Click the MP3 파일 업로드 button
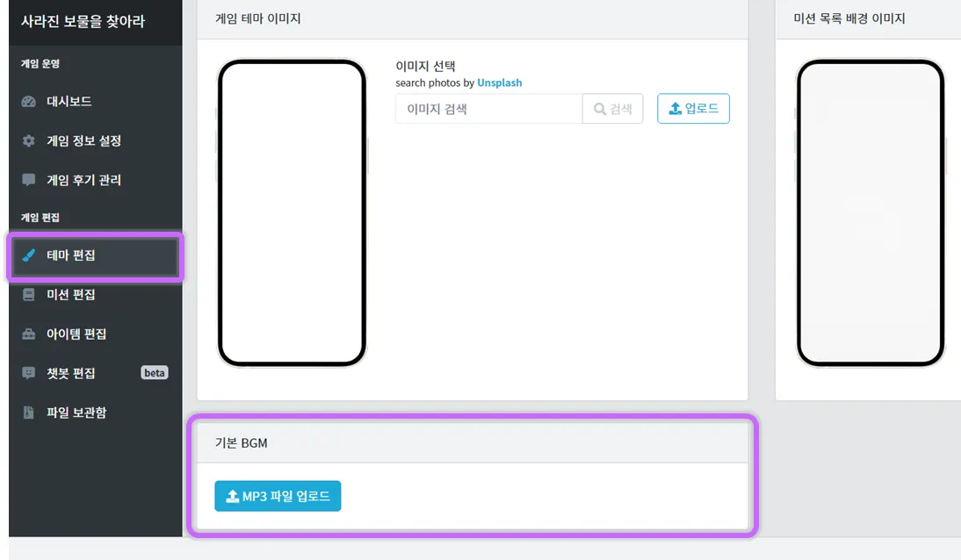The image size is (961, 560). pyautogui.click(x=278, y=496)
